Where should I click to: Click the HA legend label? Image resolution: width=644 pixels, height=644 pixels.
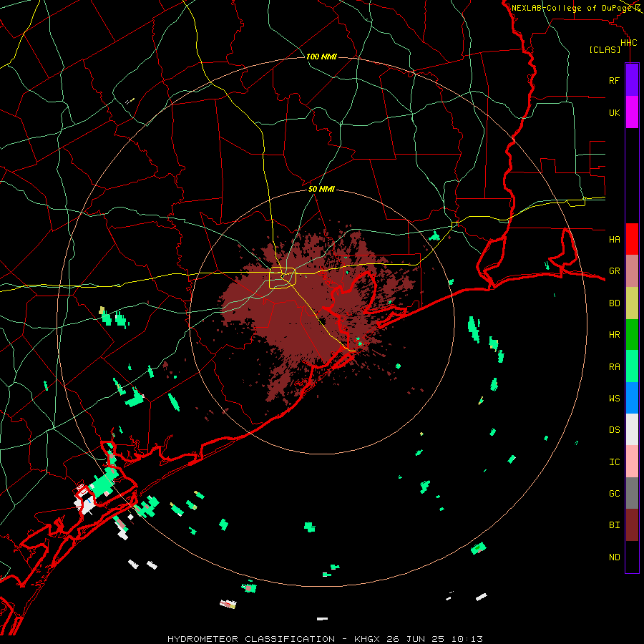[615, 239]
